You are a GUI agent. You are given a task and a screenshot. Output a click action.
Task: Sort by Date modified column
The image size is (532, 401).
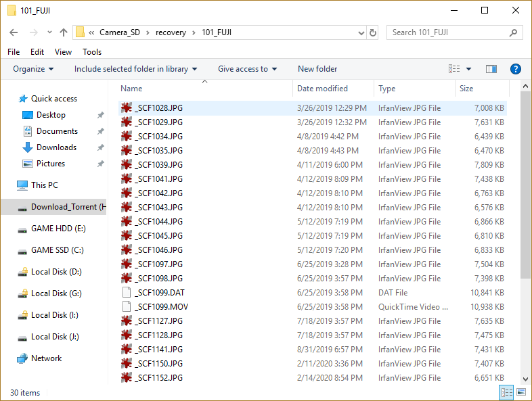[333, 89]
